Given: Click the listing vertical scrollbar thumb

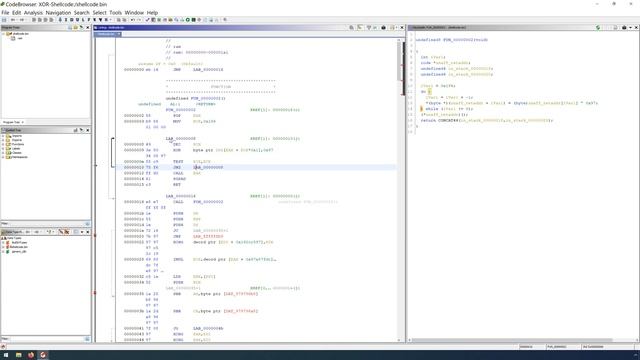Looking at the screenshot, I should pos(399,60).
